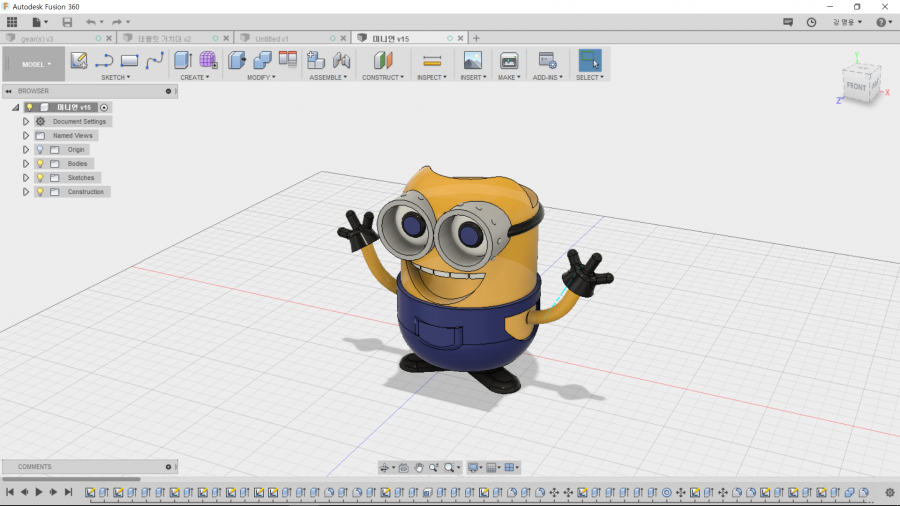Open the CONSTRUCT menu

pyautogui.click(x=383, y=77)
